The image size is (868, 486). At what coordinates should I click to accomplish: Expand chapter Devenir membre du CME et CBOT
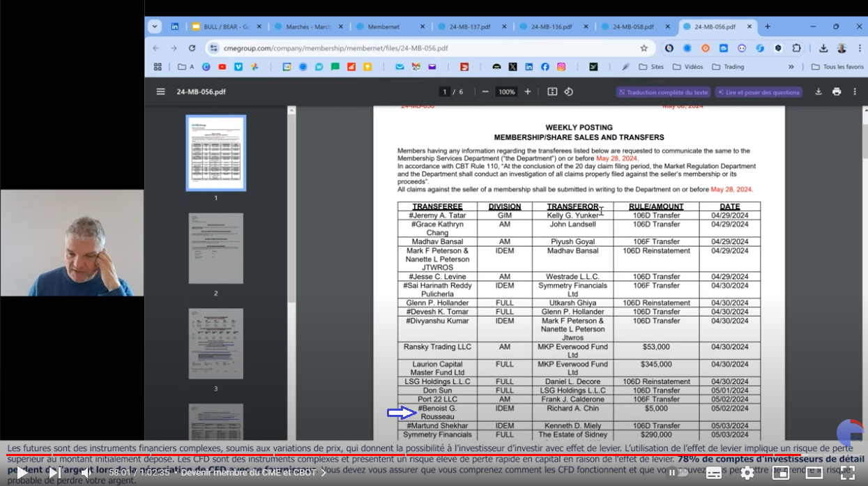point(254,473)
